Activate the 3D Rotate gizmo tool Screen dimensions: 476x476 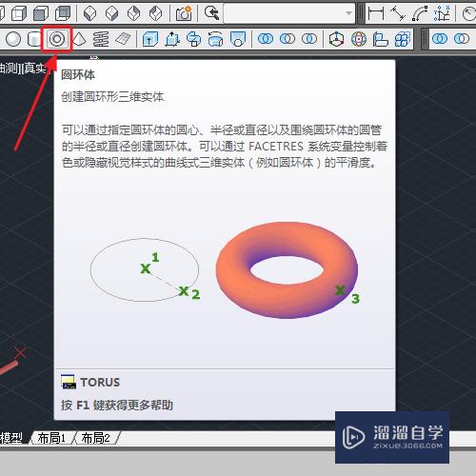click(359, 39)
